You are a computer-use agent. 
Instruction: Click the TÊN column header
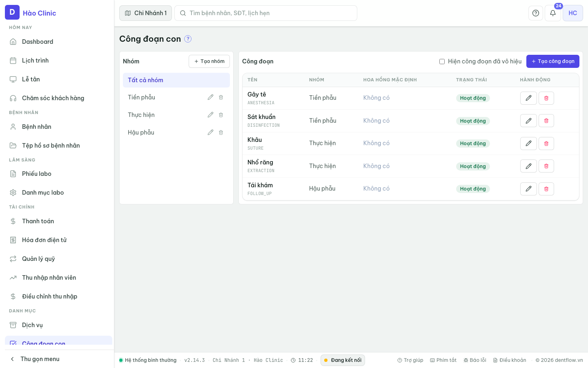coord(252,80)
